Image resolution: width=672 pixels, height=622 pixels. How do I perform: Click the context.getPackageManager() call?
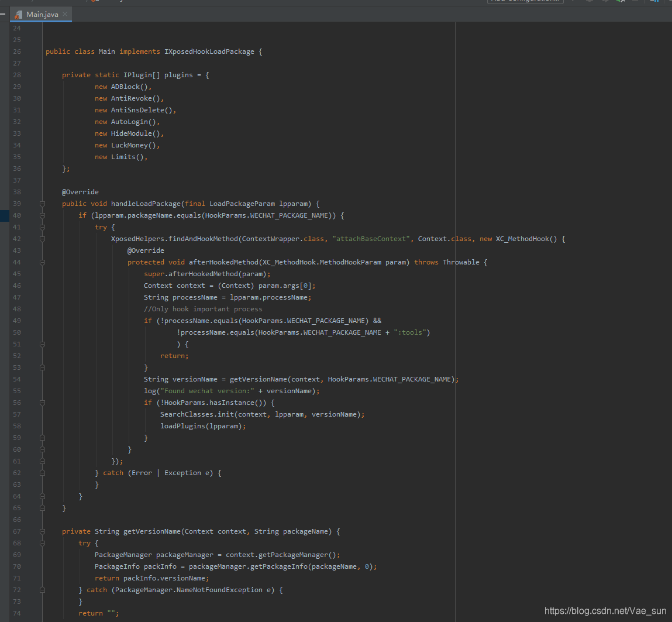click(x=281, y=555)
